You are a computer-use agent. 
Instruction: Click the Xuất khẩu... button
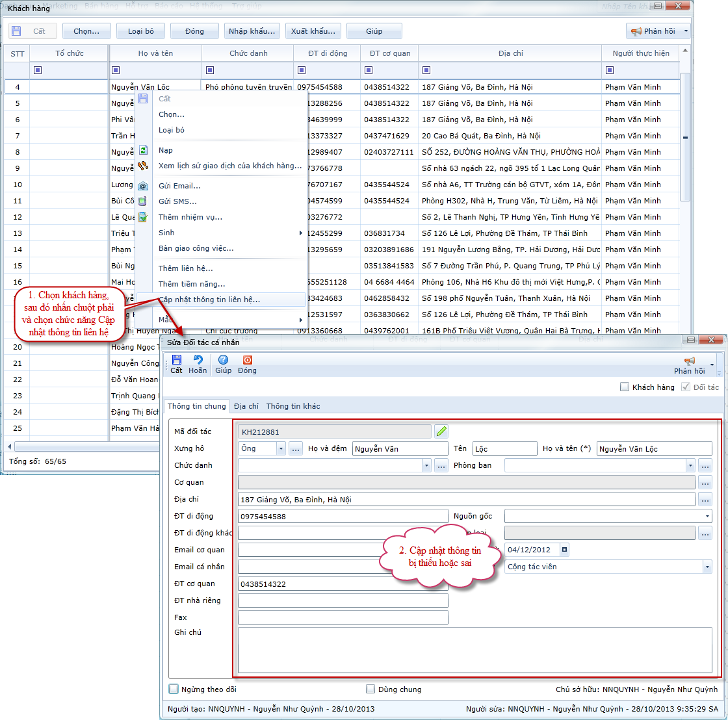coord(313,31)
